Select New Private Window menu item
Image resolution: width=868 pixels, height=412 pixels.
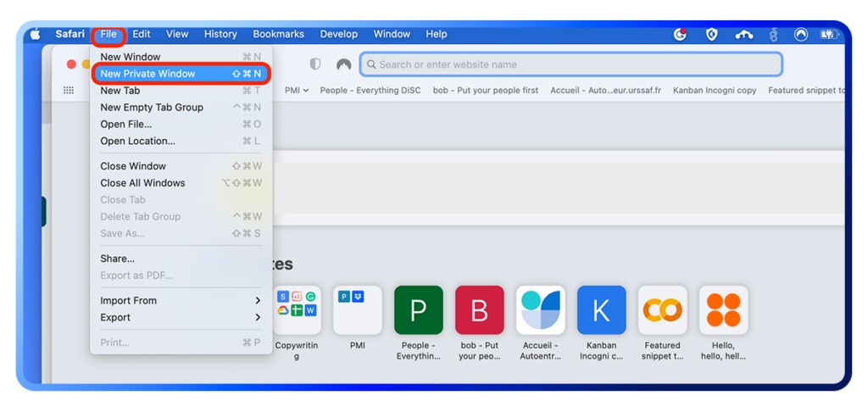[147, 74]
